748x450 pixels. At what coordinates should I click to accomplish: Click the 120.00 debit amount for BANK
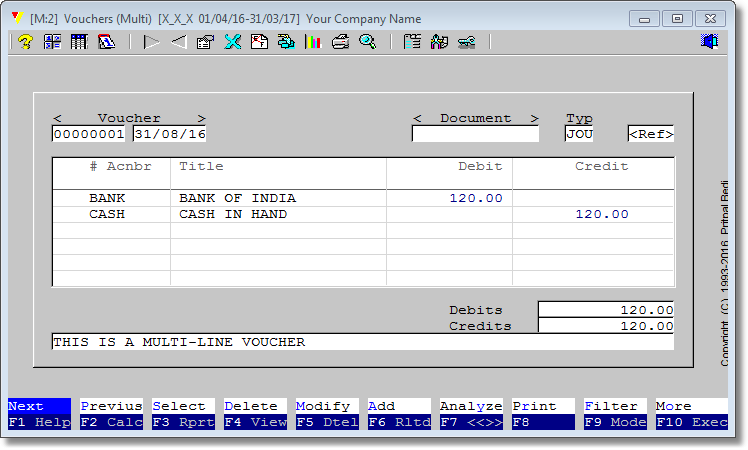(449, 198)
